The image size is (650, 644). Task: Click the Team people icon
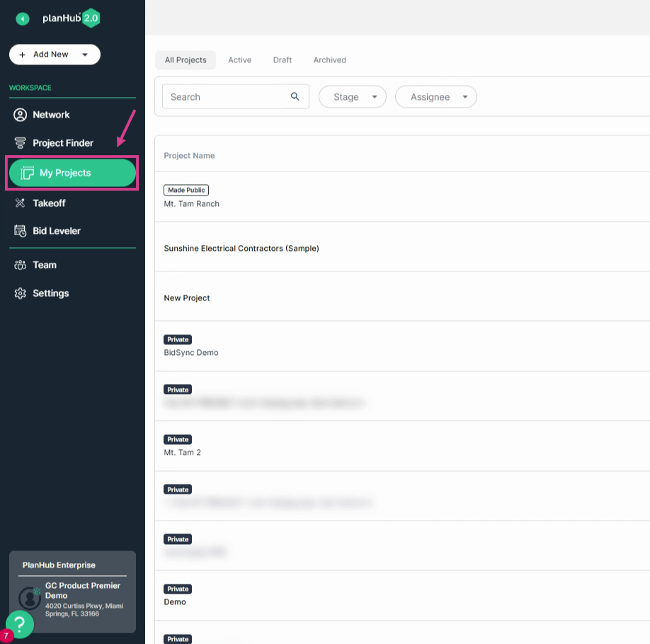pyautogui.click(x=20, y=265)
